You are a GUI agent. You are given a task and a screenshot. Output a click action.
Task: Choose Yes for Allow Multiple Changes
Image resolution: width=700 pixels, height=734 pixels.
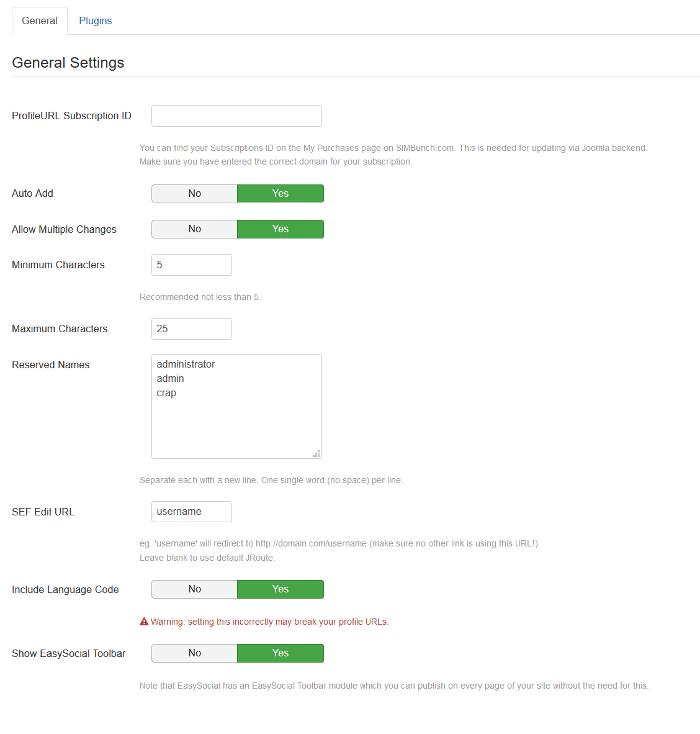pyautogui.click(x=280, y=229)
